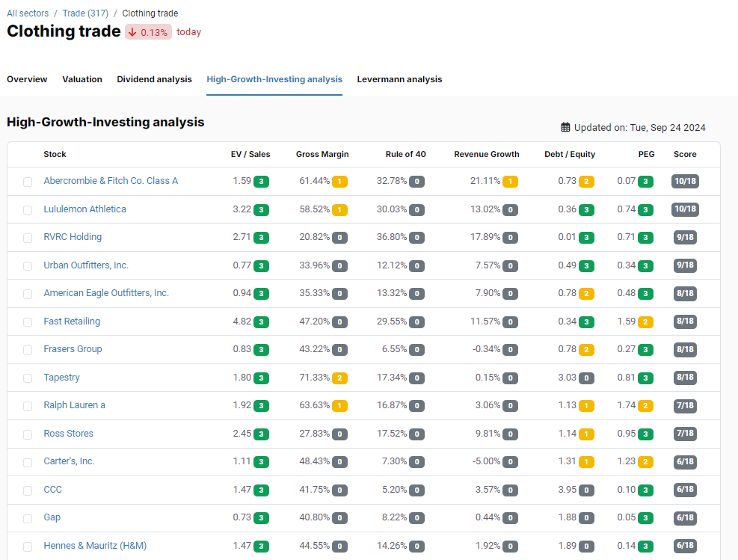Click the Debt / Equity column header

tap(570, 154)
